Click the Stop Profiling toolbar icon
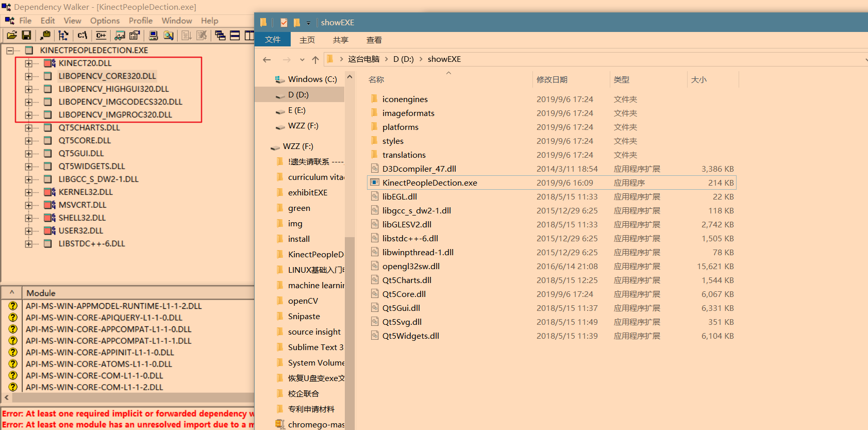Viewport: 868px width, 430px height. [202, 35]
